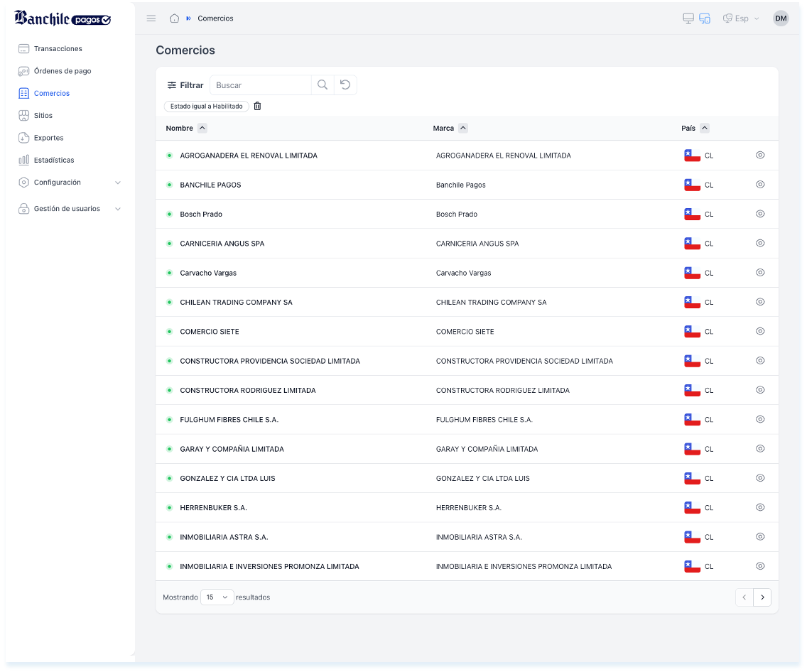Open the Filtrar filter options

185,85
